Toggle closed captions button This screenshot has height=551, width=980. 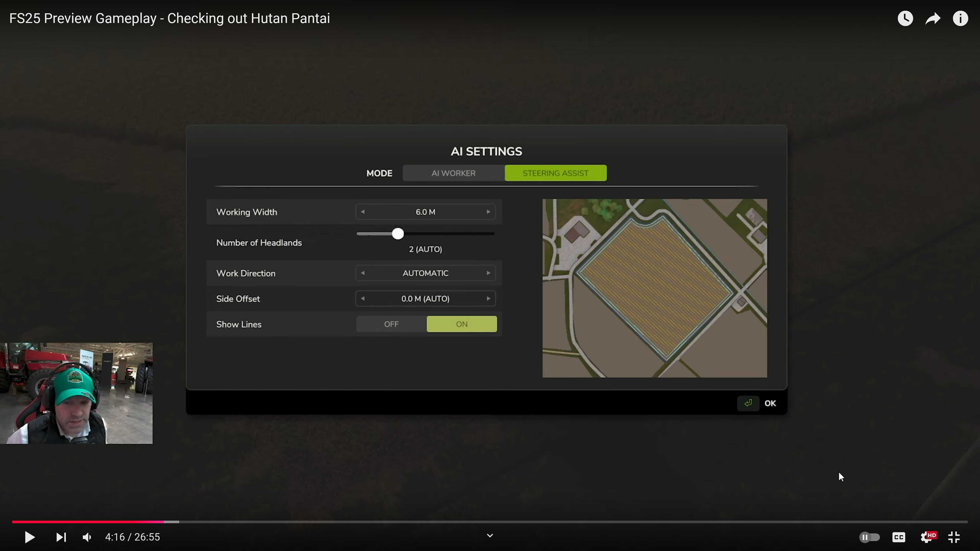point(899,537)
